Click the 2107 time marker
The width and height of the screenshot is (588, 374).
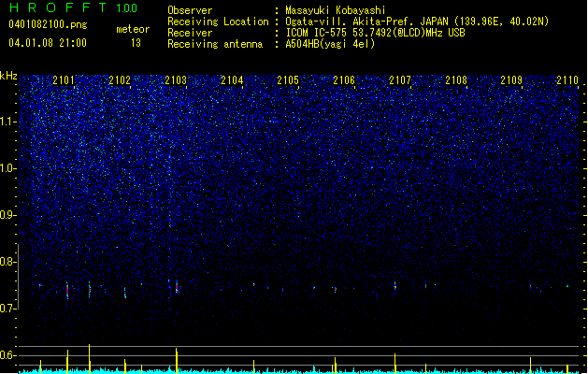400,80
